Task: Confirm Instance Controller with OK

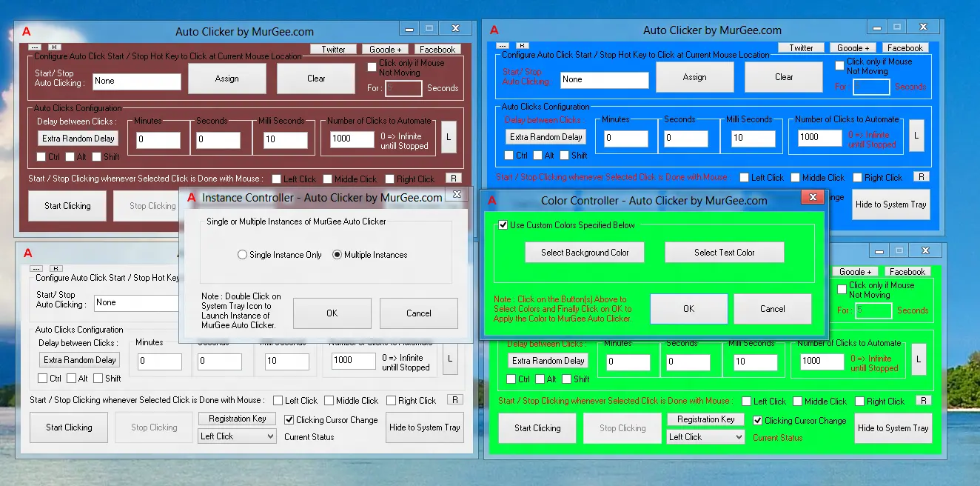Action: [332, 313]
